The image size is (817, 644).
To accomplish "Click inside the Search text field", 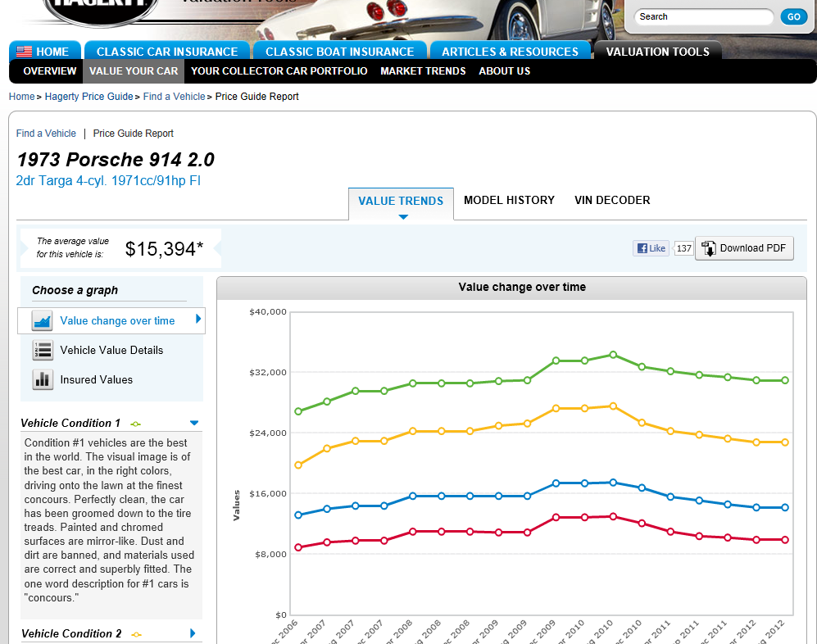I will (x=703, y=16).
